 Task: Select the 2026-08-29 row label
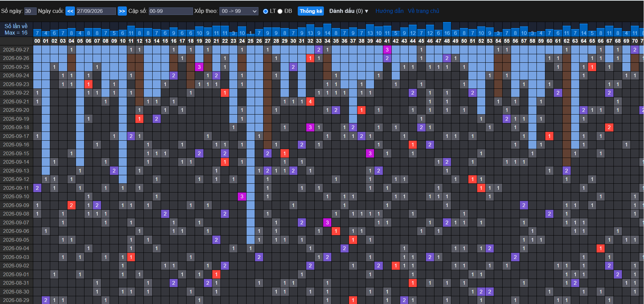tap(16, 300)
